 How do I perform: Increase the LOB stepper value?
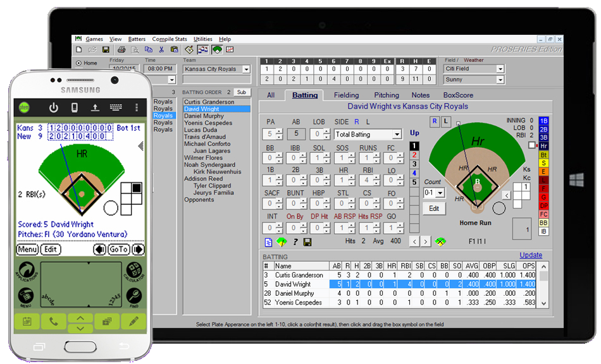[326, 131]
